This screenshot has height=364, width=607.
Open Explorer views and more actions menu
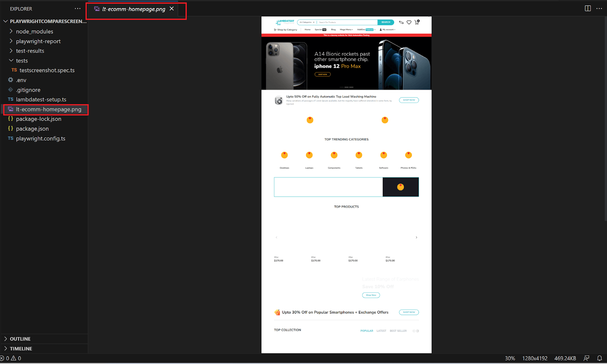[x=77, y=8]
